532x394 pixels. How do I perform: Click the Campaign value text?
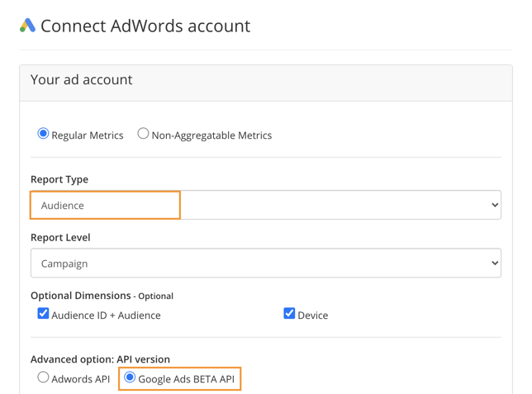(64, 264)
